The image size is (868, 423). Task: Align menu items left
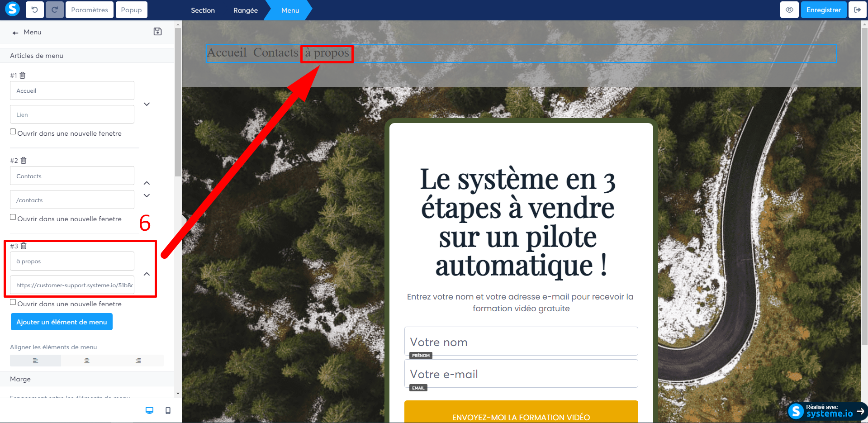click(x=35, y=361)
